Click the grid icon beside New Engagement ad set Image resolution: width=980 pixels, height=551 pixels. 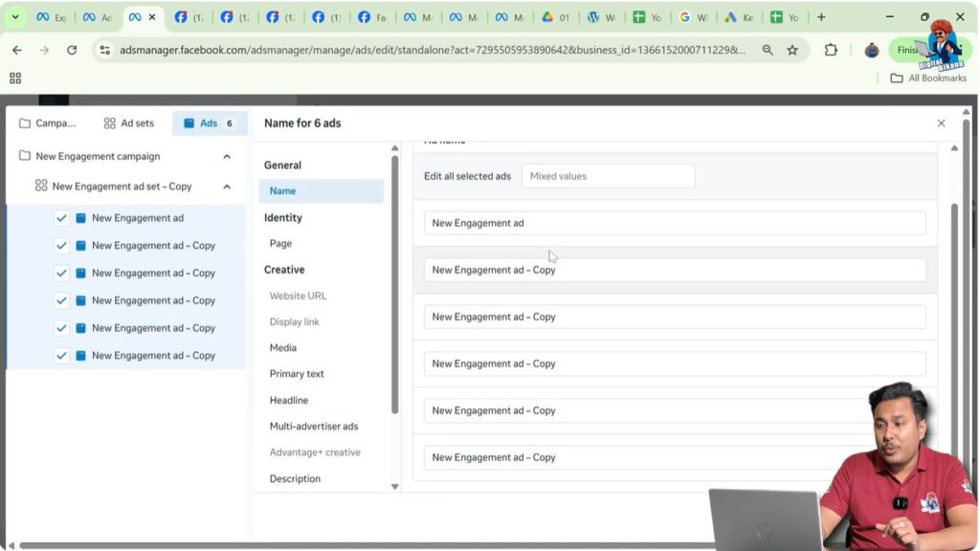click(x=43, y=186)
